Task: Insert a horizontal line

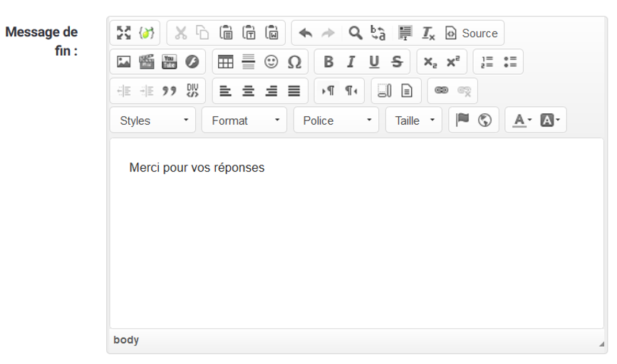Action: pyautogui.click(x=248, y=62)
